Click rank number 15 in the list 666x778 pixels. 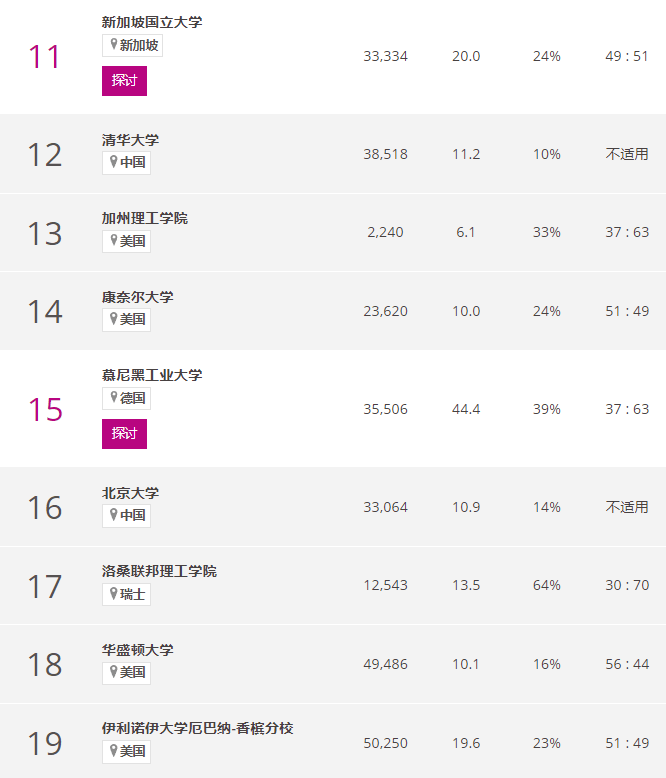tap(45, 410)
